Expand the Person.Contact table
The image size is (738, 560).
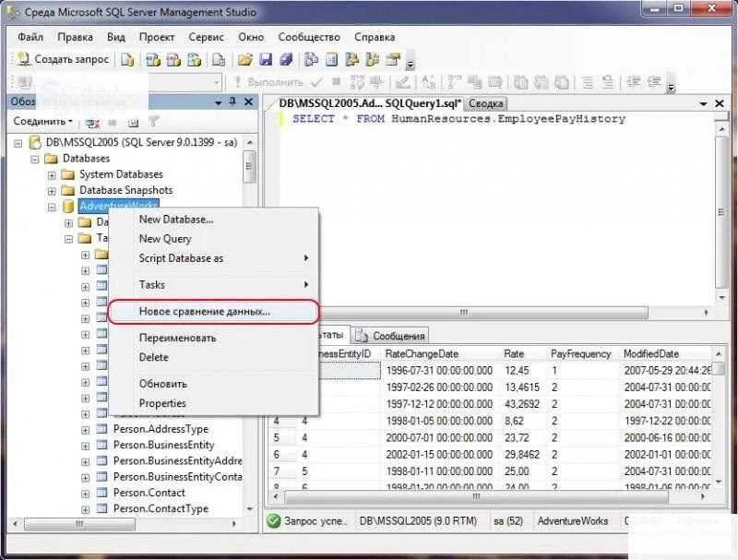85,494
